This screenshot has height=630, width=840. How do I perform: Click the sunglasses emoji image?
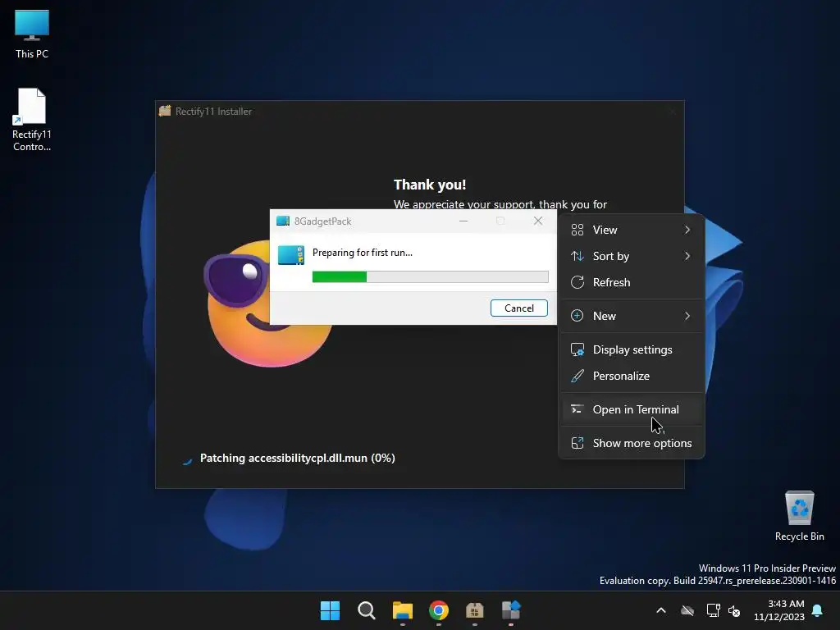(268, 304)
